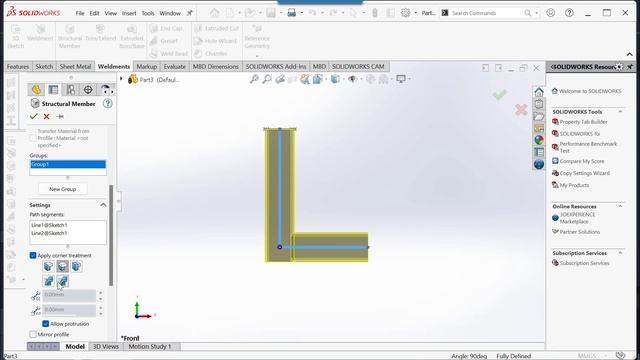Switch to the Evaluate tab

tap(174, 67)
